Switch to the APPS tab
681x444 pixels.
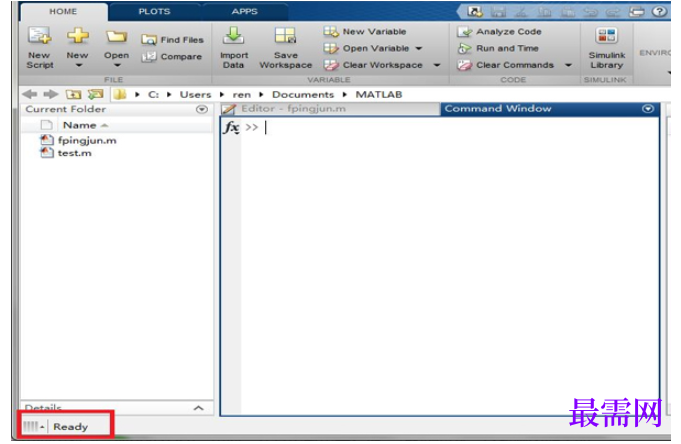(245, 12)
